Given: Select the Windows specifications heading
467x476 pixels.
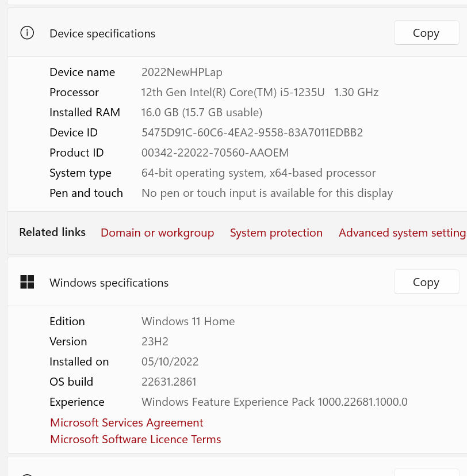Looking at the screenshot, I should pyautogui.click(x=109, y=283).
